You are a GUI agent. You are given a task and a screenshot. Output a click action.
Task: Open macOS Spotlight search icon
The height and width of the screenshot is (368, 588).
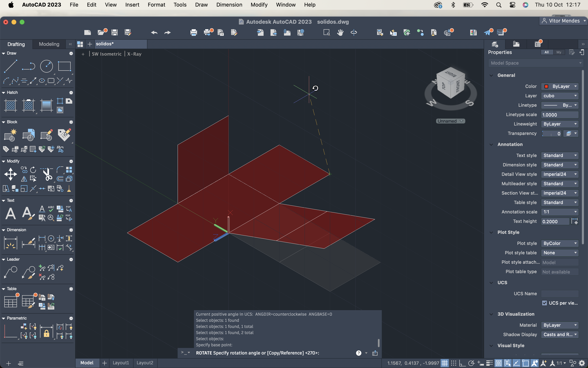click(499, 5)
